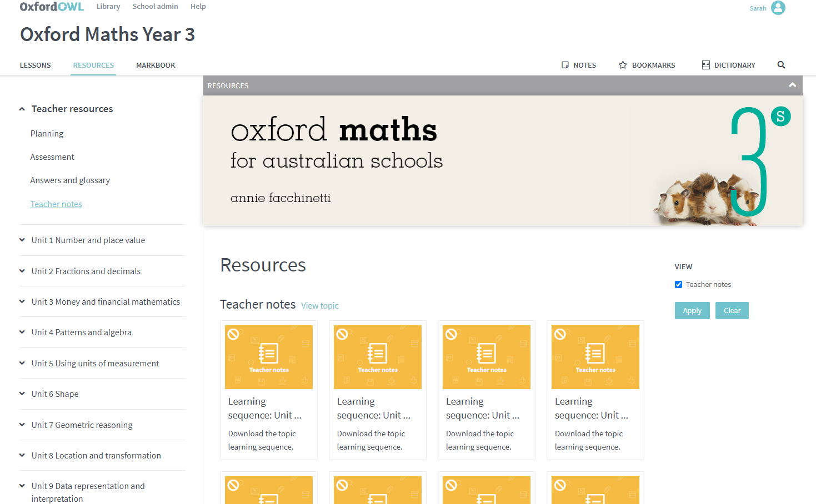This screenshot has width=816, height=504.
Task: Click the Apply button
Action: click(692, 311)
